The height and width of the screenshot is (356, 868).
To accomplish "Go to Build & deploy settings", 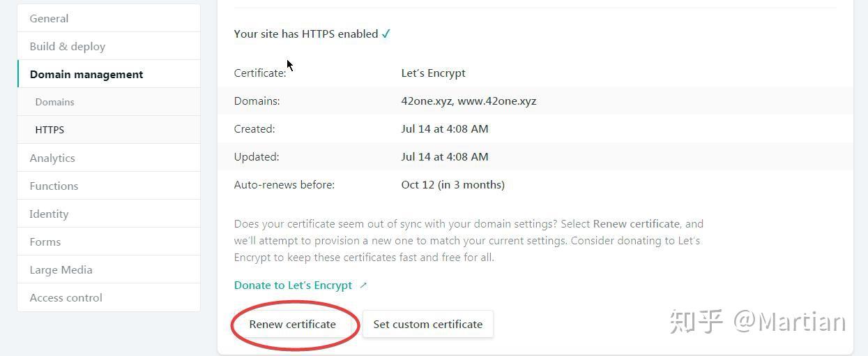I will pyautogui.click(x=67, y=46).
